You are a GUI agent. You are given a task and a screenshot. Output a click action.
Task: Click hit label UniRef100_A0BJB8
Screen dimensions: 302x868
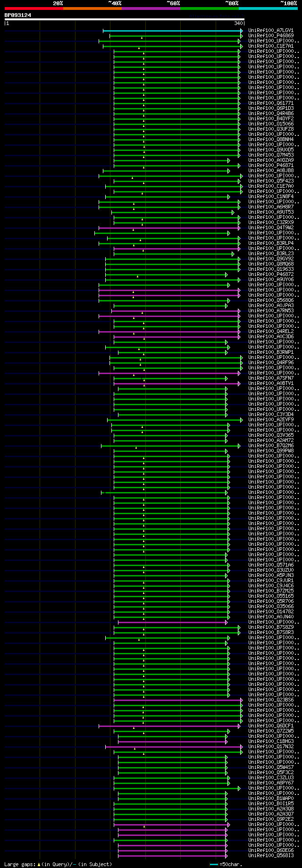click(271, 171)
